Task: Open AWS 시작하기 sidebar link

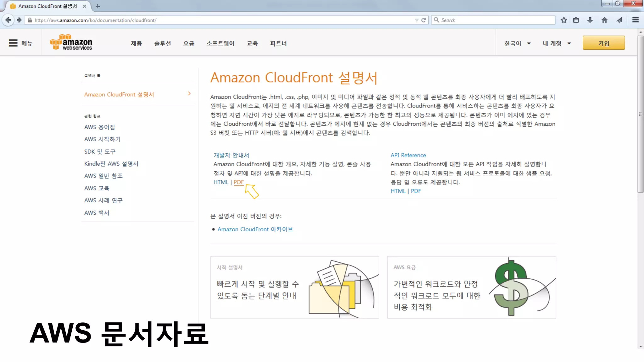Action: (x=102, y=139)
